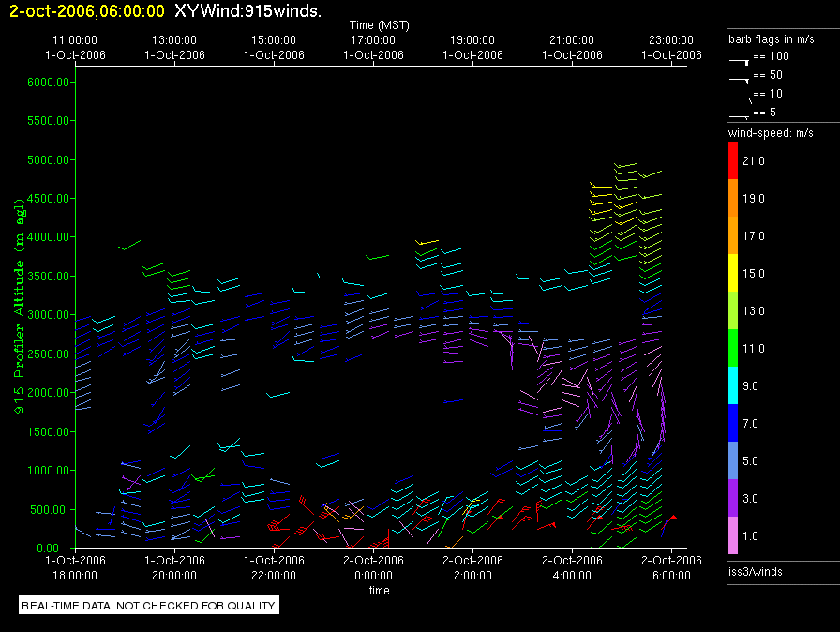Click the 'barb flags in m/s' legend title
840x632 pixels.
(x=771, y=39)
